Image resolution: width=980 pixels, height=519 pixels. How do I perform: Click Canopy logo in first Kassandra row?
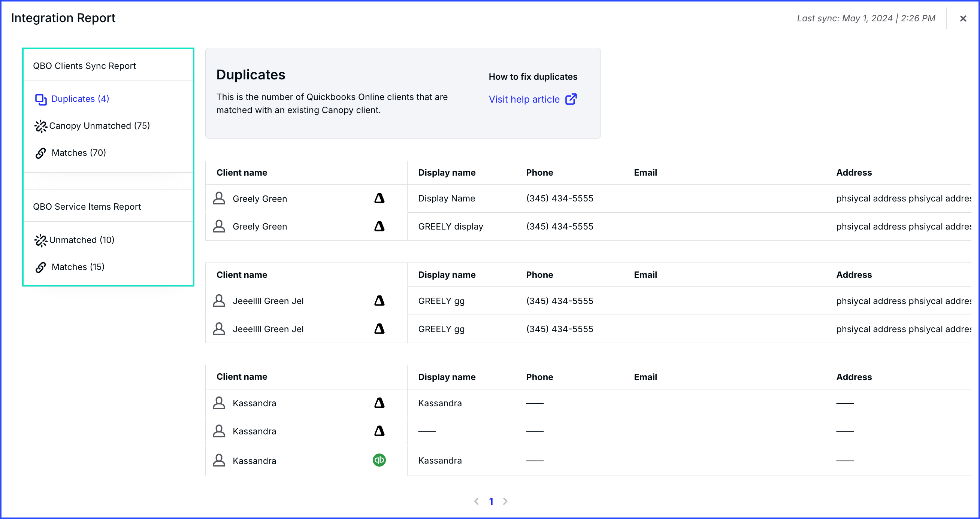[379, 403]
